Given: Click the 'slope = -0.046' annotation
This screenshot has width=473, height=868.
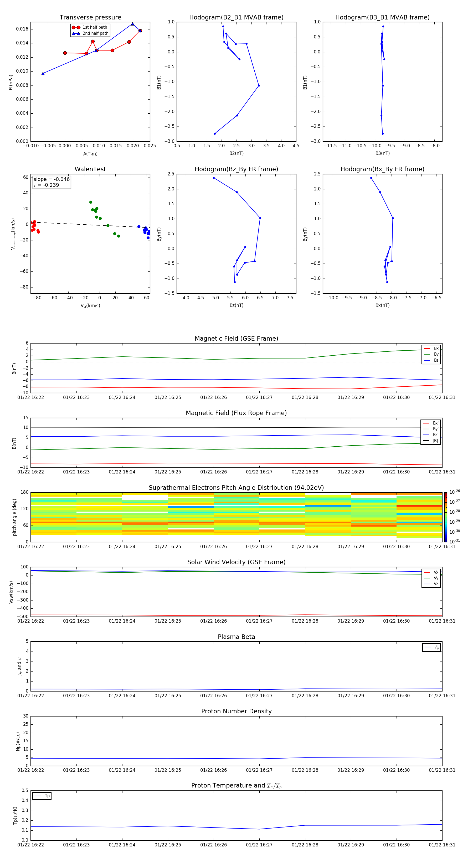Looking at the screenshot, I should click(x=52, y=179).
